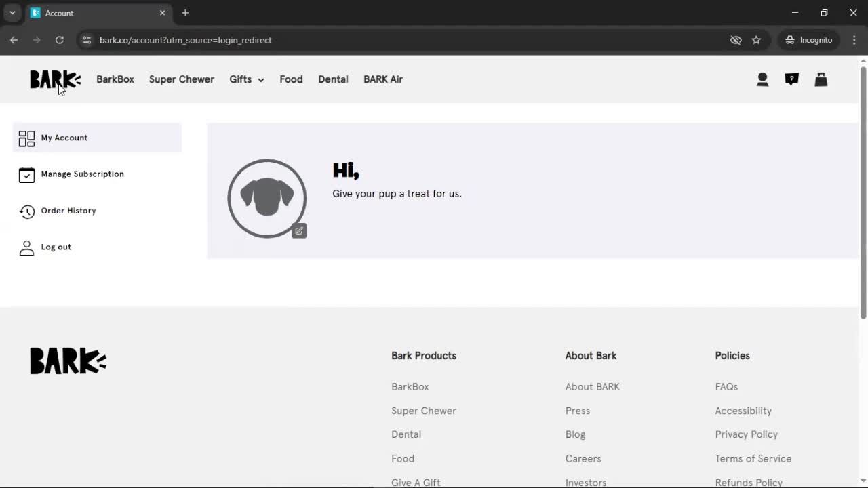Click the 'Policies' footer heading
This screenshot has width=868, height=488.
click(x=732, y=356)
